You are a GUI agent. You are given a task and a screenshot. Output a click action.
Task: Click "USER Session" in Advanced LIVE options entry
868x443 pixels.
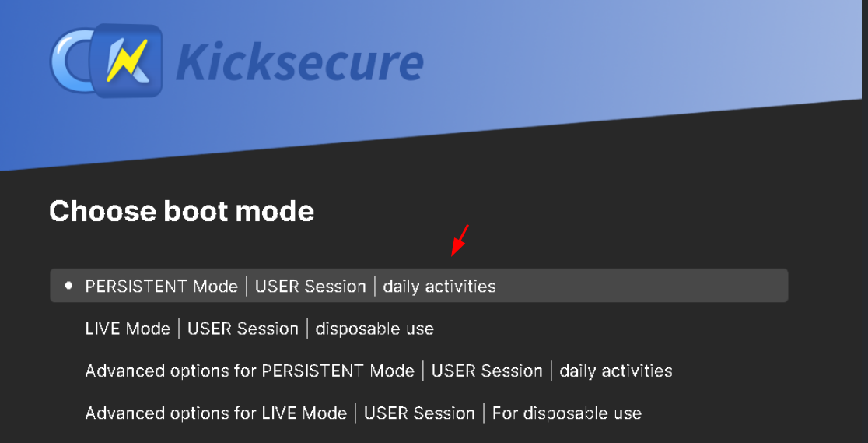click(x=419, y=413)
